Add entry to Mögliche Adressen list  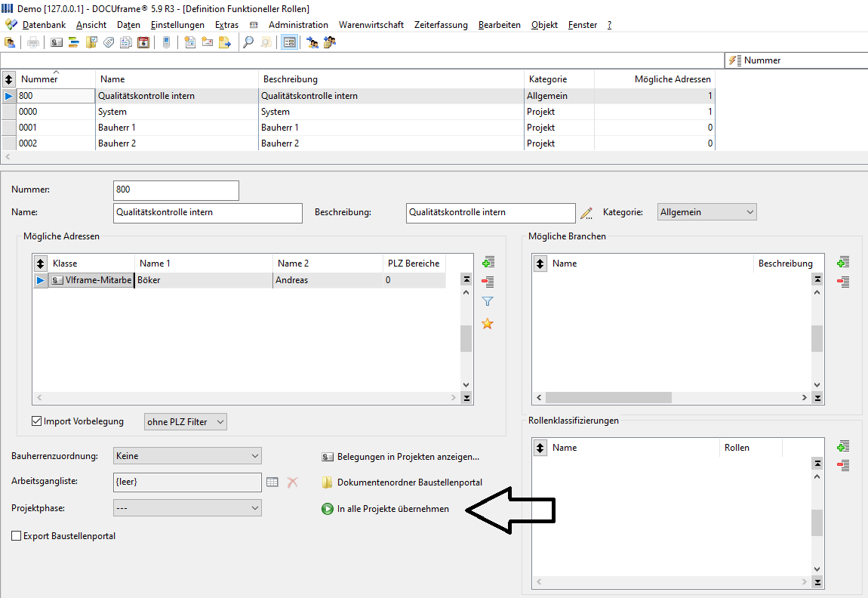point(488,262)
